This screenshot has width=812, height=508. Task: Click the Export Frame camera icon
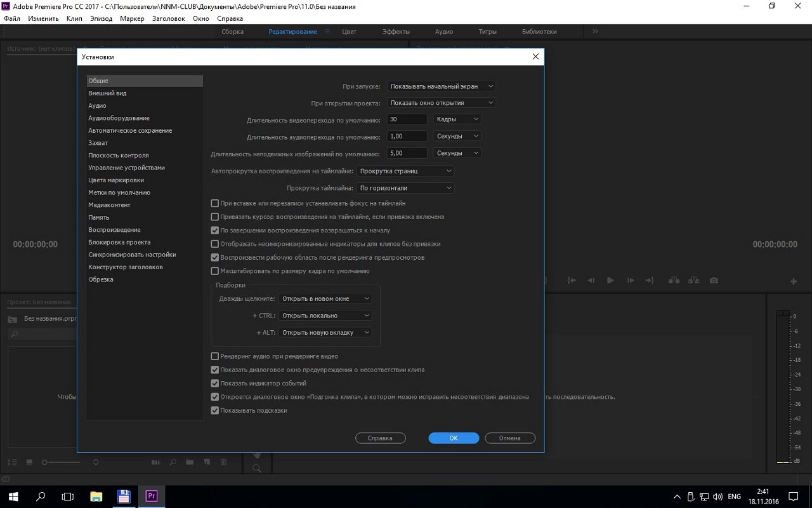(714, 281)
